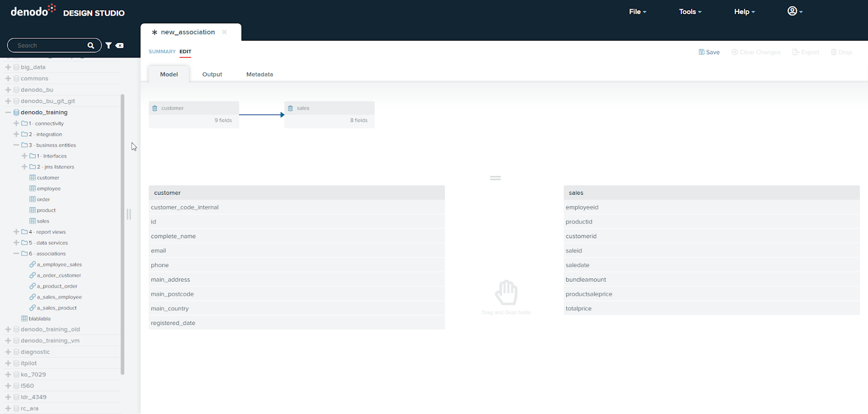The height and width of the screenshot is (414, 868).
Task: Open the Help menu
Action: (744, 11)
